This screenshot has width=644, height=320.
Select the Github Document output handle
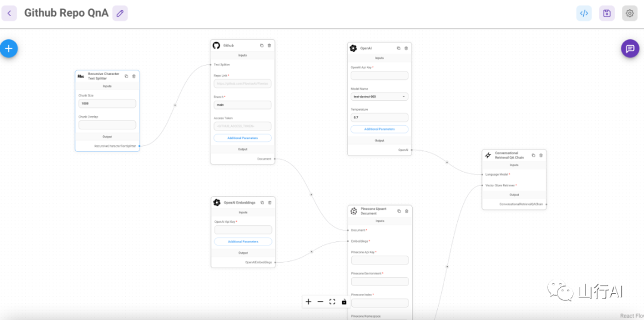[x=275, y=159]
